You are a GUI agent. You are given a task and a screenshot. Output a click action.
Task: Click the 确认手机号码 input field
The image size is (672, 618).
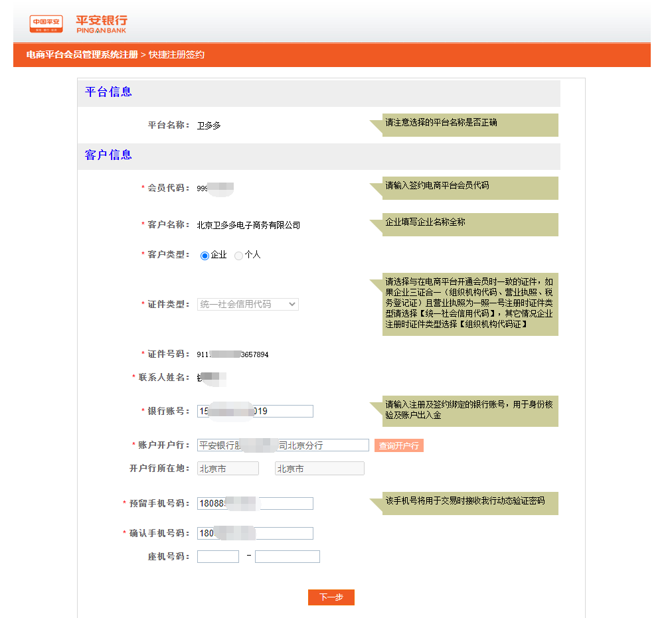pyautogui.click(x=255, y=533)
